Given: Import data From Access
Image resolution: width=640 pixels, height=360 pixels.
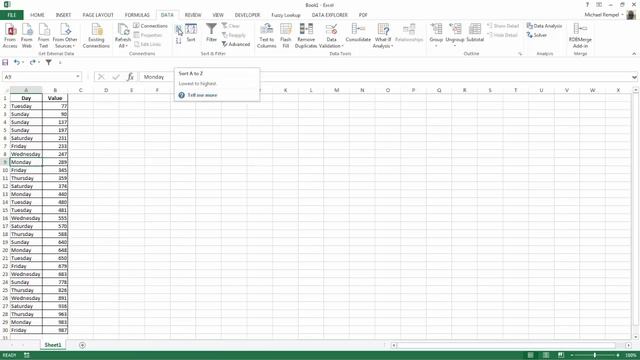Looking at the screenshot, I should pos(10,36).
